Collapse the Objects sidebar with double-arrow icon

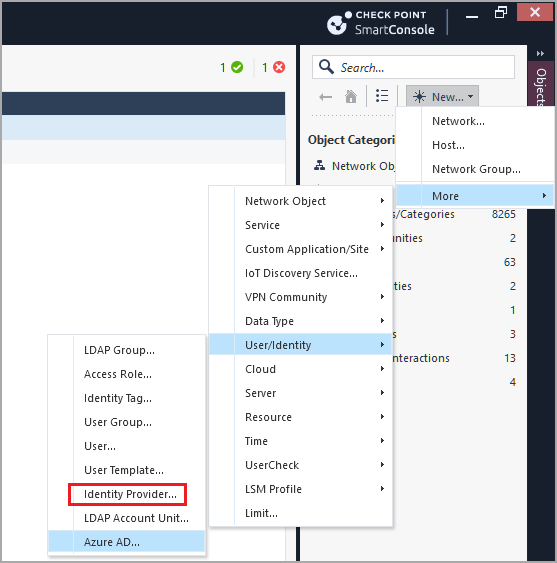(540, 53)
